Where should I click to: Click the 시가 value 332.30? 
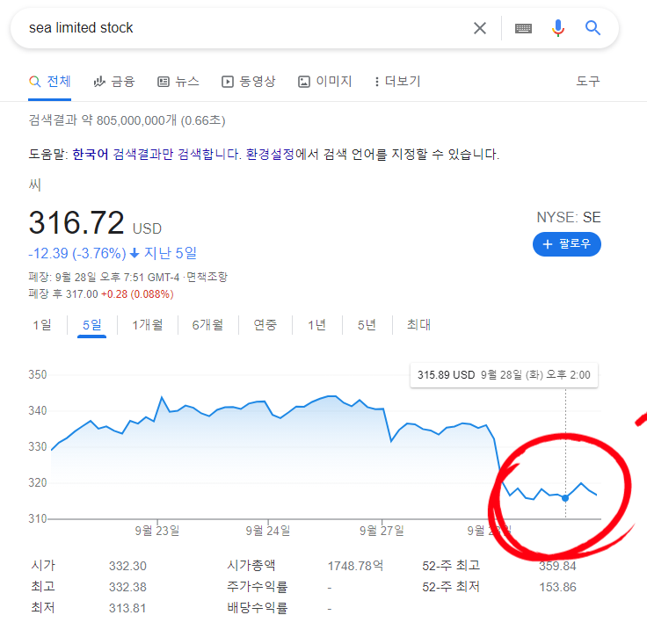(127, 566)
